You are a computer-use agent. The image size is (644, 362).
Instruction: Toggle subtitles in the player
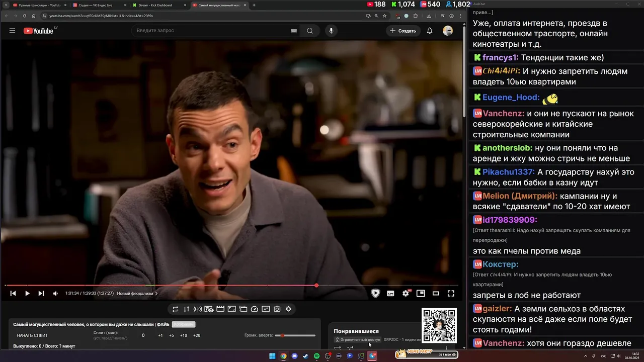[390, 293]
